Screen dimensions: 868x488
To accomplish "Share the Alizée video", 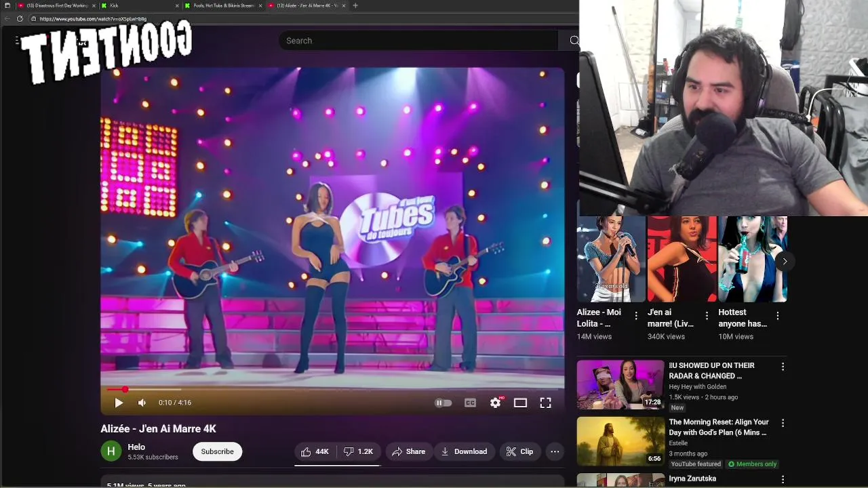I will pyautogui.click(x=408, y=451).
